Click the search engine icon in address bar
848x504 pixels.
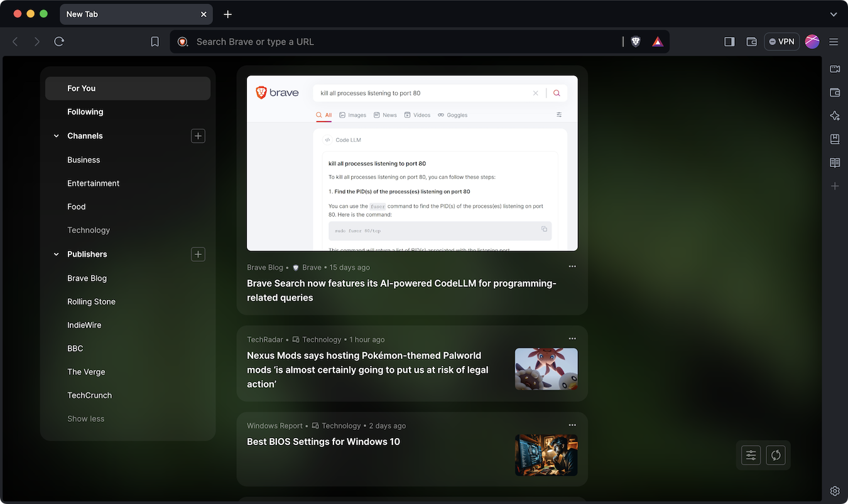(183, 41)
